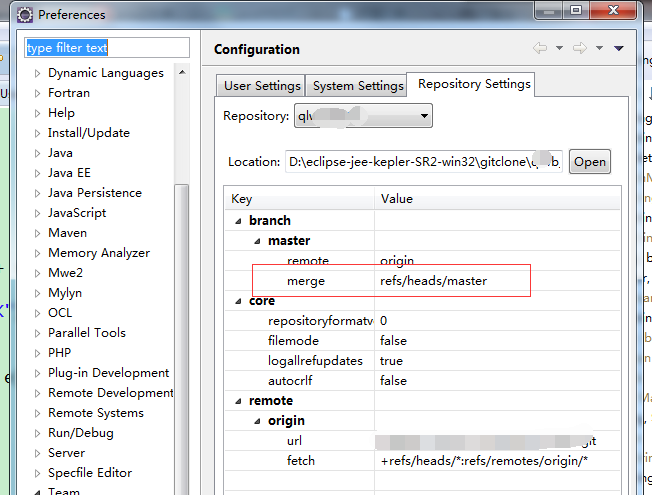652x495 pixels.
Task: Collapse the branch configuration section
Action: coord(238,221)
